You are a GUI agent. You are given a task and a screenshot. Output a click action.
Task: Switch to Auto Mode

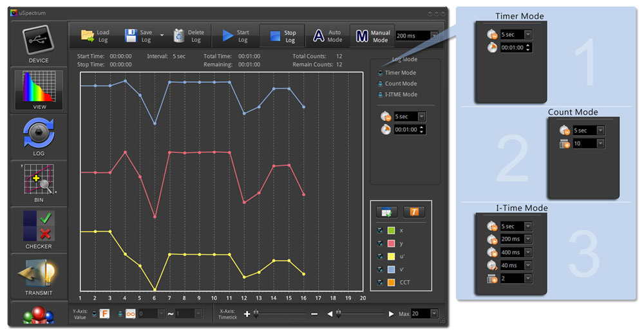click(327, 36)
